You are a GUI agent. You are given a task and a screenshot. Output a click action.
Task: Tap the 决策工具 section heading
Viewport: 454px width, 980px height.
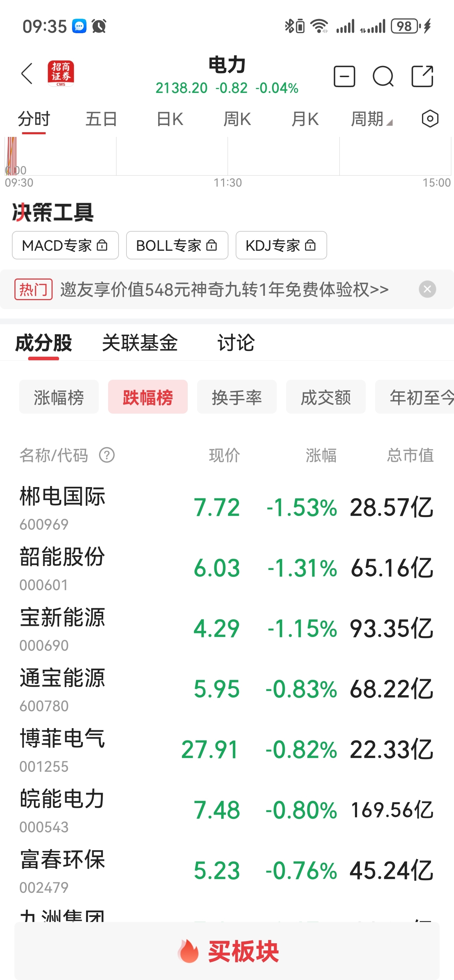[x=53, y=212]
